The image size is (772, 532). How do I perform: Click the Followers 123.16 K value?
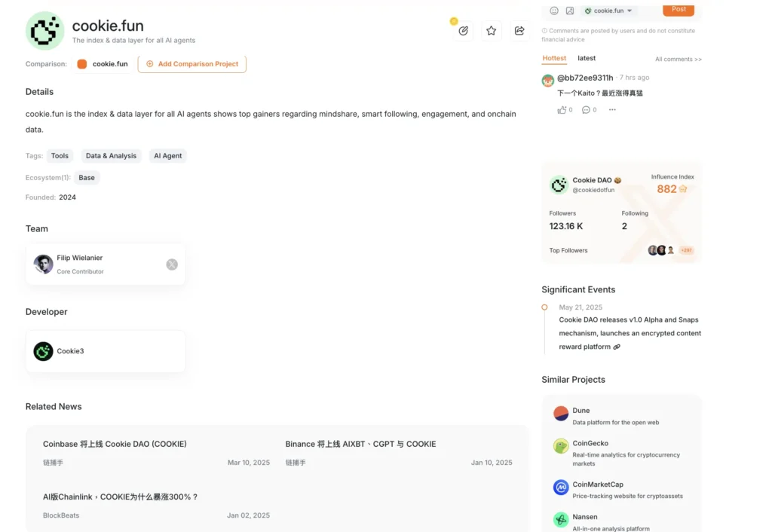[x=566, y=226]
